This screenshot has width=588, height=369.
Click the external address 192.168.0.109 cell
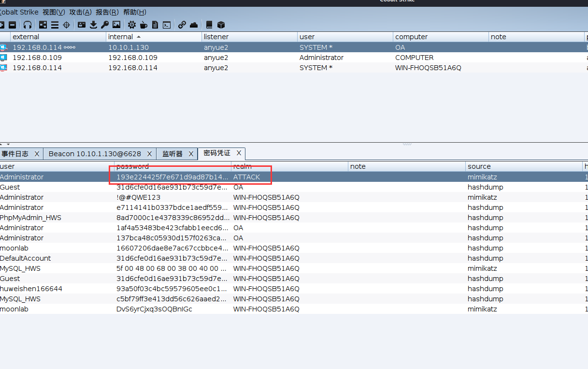[37, 58]
